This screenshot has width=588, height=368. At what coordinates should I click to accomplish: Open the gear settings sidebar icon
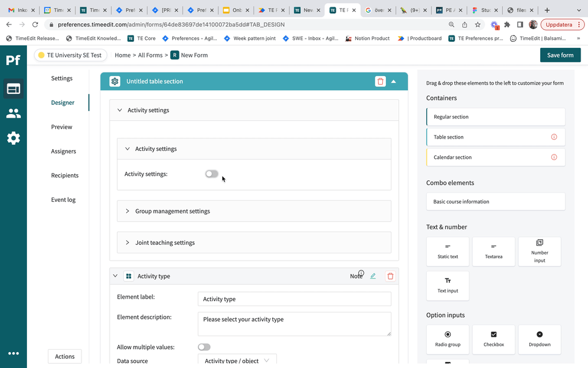[x=13, y=138]
